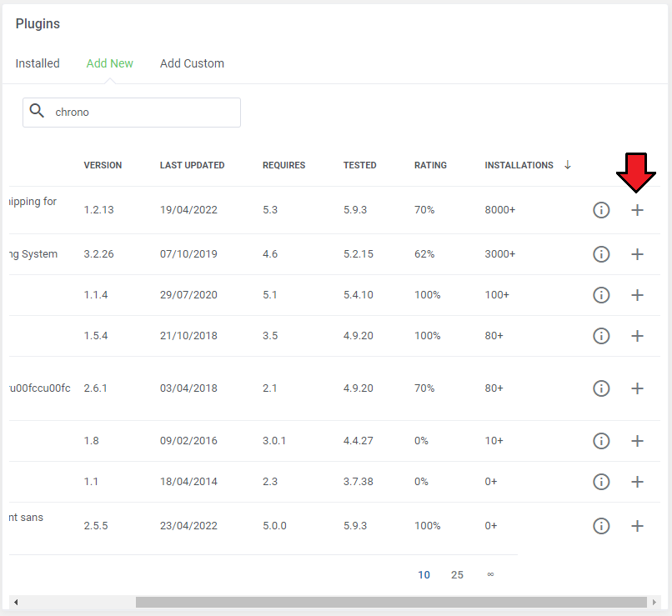
Task: Click the 18/04/2014 date cell
Action: click(188, 482)
